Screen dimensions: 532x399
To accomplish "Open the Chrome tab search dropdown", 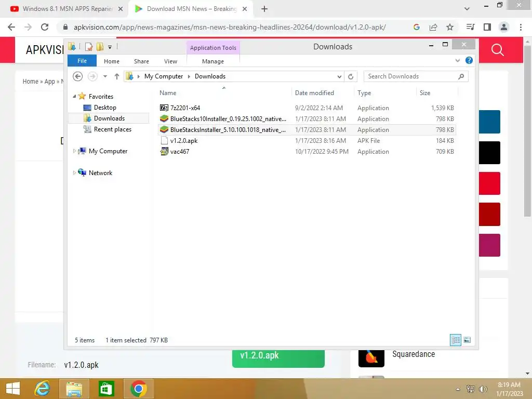I will click(x=467, y=9).
